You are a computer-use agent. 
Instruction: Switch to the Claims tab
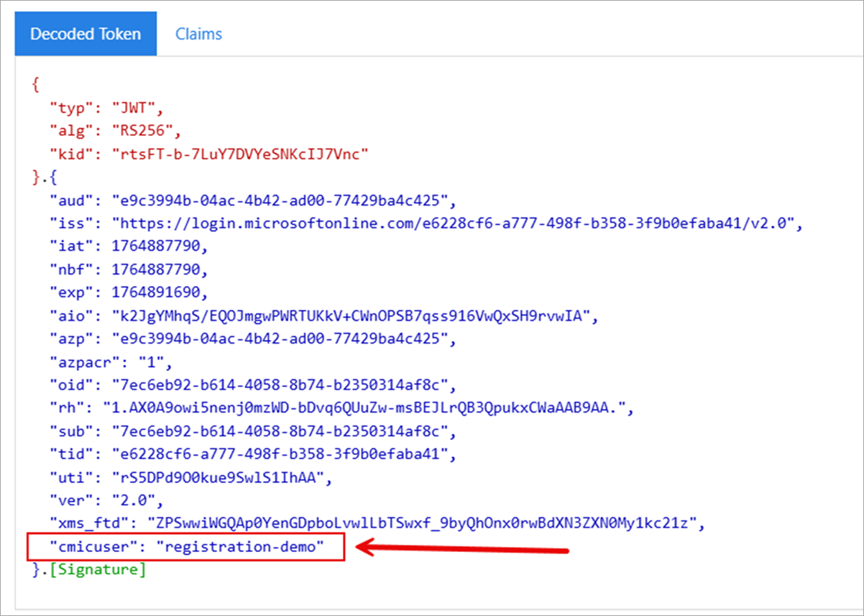pos(198,33)
